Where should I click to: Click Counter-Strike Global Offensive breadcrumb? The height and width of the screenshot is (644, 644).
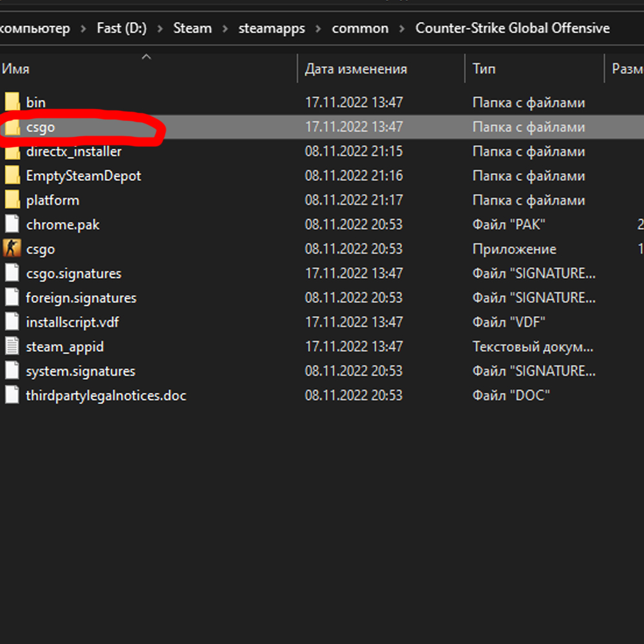point(512,28)
